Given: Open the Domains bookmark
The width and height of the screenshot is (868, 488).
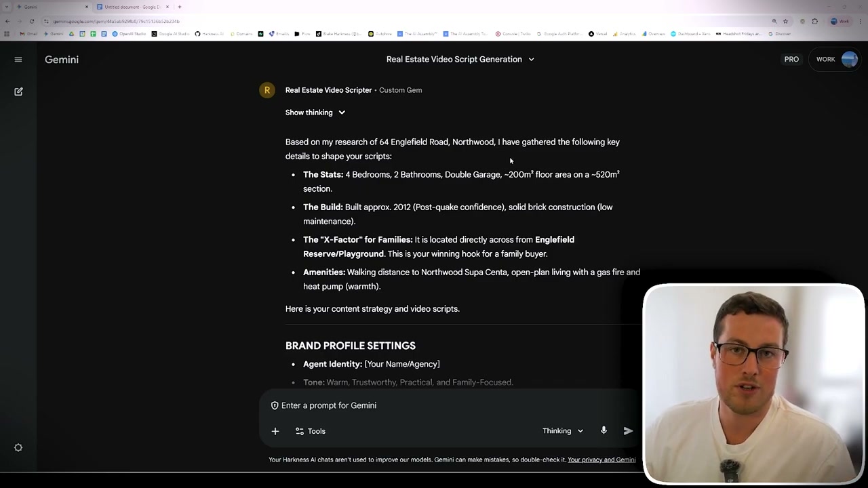Looking at the screenshot, I should 241,34.
